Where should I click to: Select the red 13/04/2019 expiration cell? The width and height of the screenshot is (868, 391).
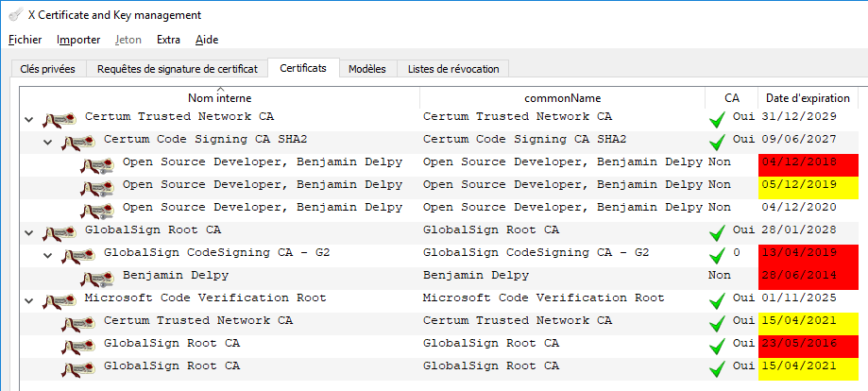(x=808, y=256)
